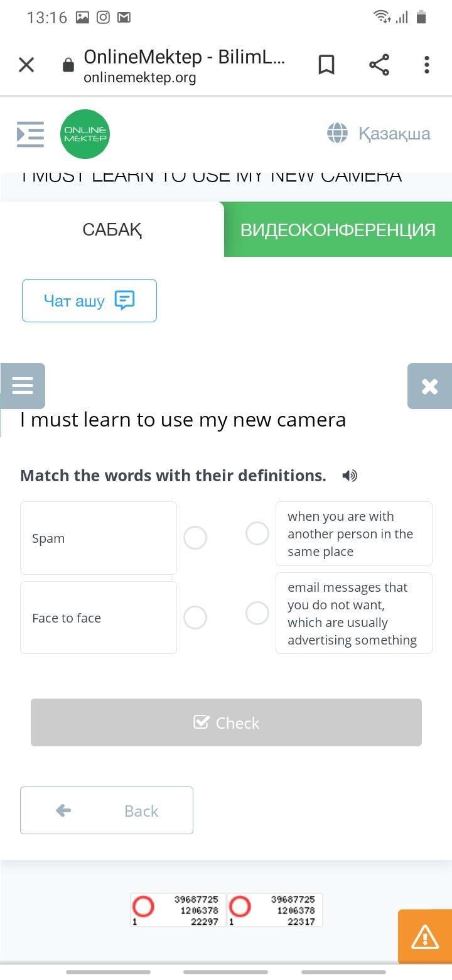The width and height of the screenshot is (452, 980).
Task: Play the audio speaker for the question
Action: (350, 476)
